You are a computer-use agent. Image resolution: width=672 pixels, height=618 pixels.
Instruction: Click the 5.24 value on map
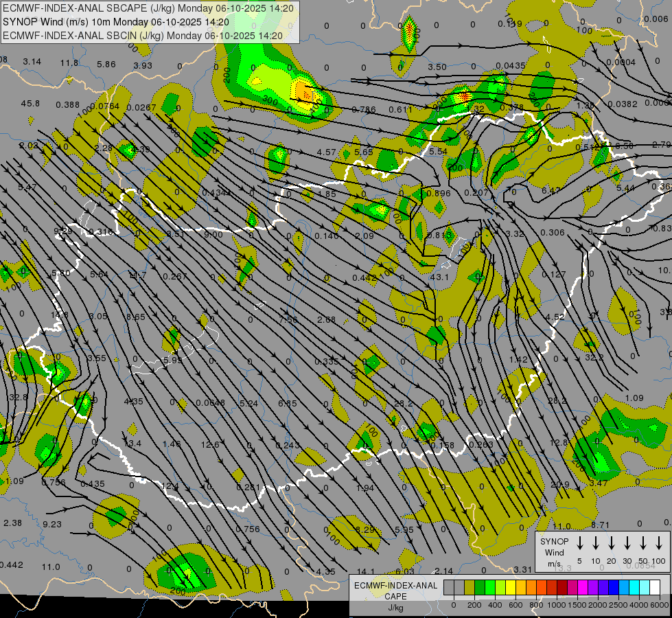[x=249, y=404]
